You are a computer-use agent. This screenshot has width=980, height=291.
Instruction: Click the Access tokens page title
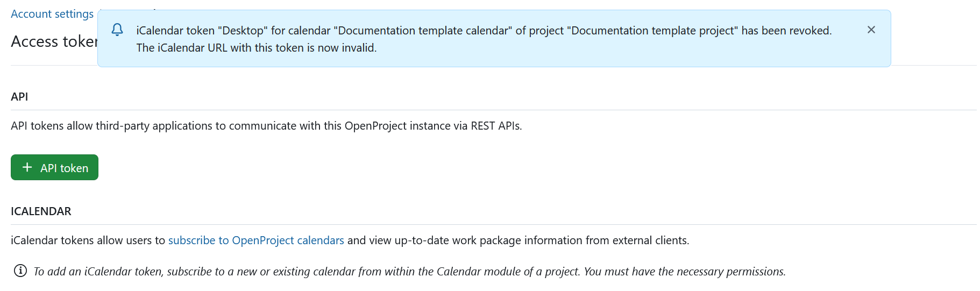click(54, 41)
